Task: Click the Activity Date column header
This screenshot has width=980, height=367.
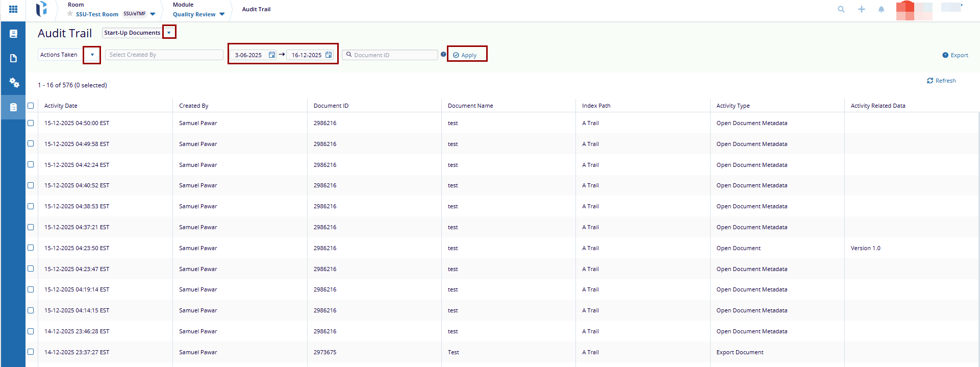Action: pos(61,106)
